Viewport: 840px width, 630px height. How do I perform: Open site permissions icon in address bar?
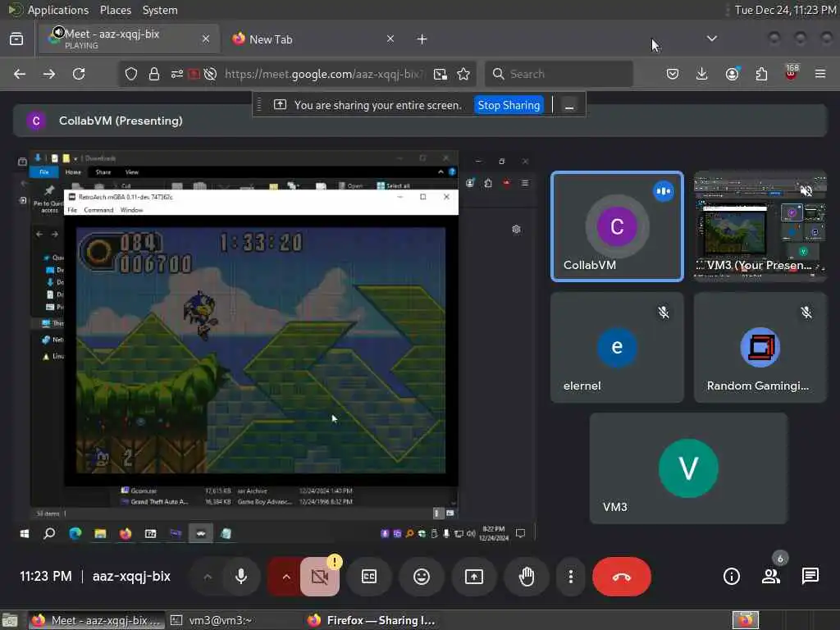point(177,74)
